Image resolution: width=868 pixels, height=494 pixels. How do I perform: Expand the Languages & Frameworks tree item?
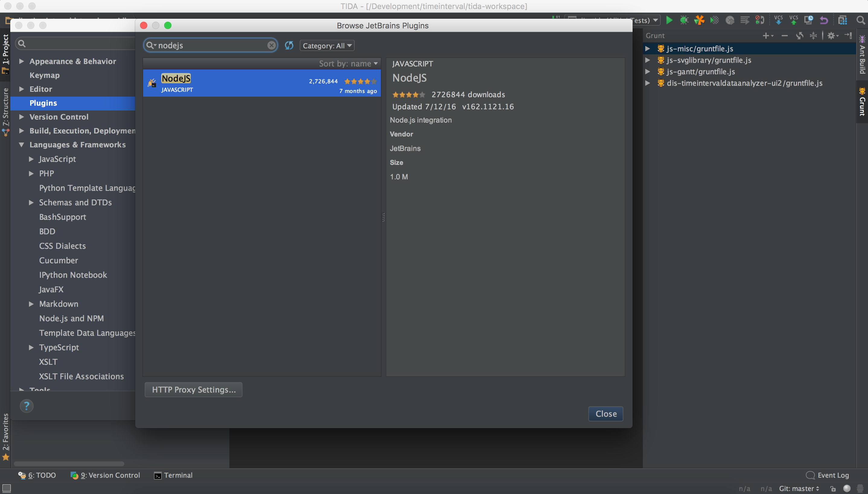click(21, 144)
